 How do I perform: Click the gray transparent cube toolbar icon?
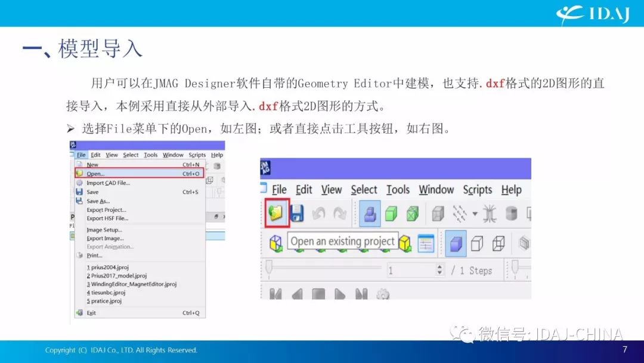438,214
